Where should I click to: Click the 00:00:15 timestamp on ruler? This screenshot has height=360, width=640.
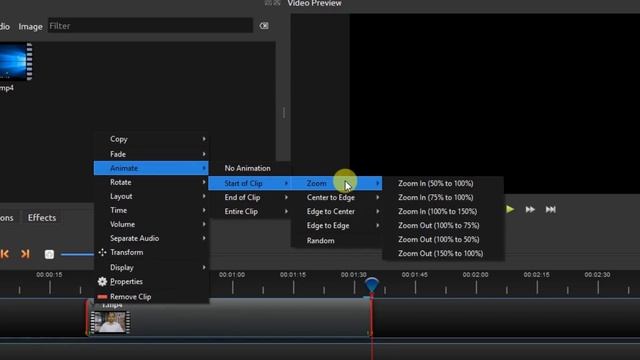[49, 275]
